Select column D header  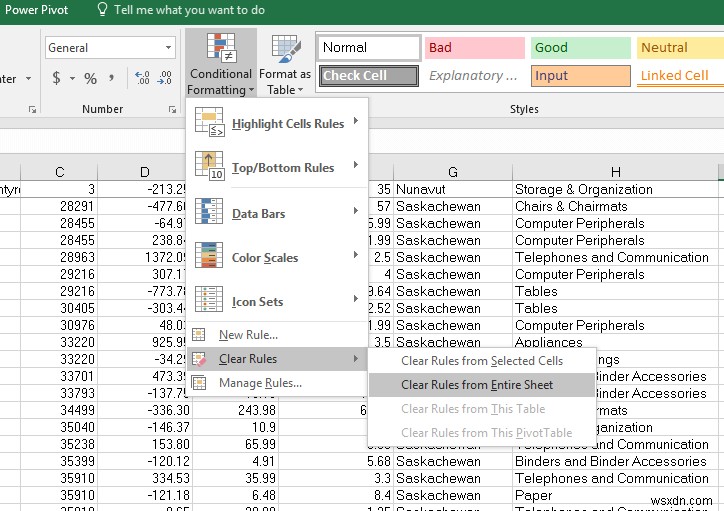tap(145, 172)
